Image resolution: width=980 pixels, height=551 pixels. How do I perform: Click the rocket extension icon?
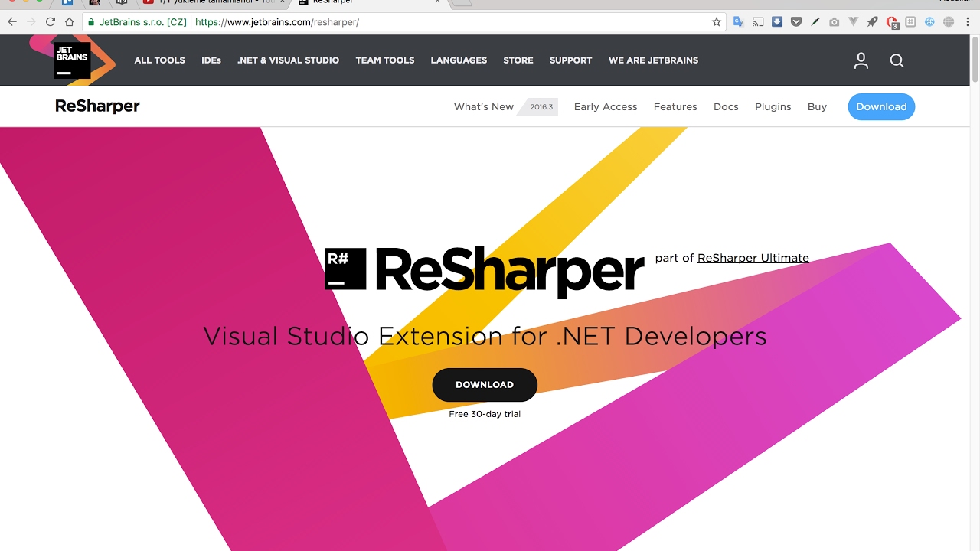point(873,22)
